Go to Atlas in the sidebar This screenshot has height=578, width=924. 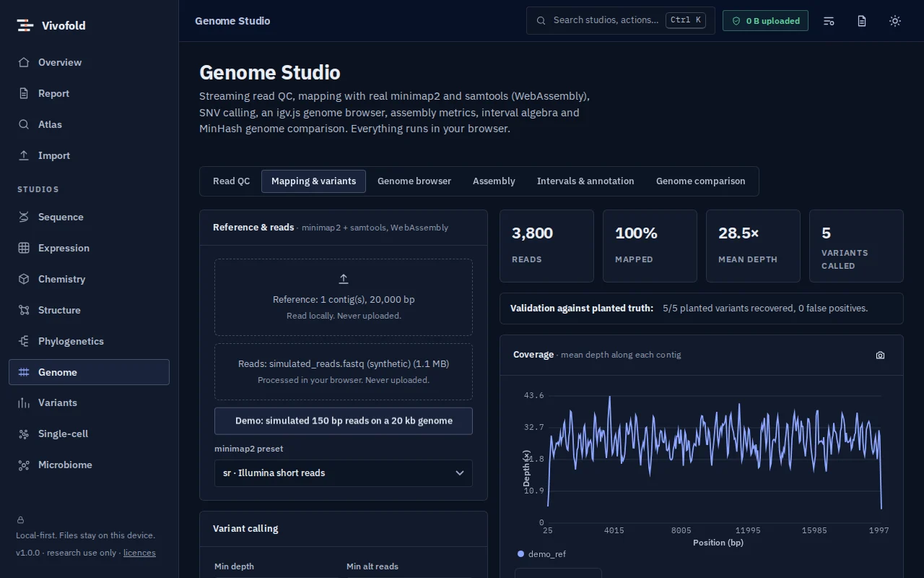tap(89, 124)
